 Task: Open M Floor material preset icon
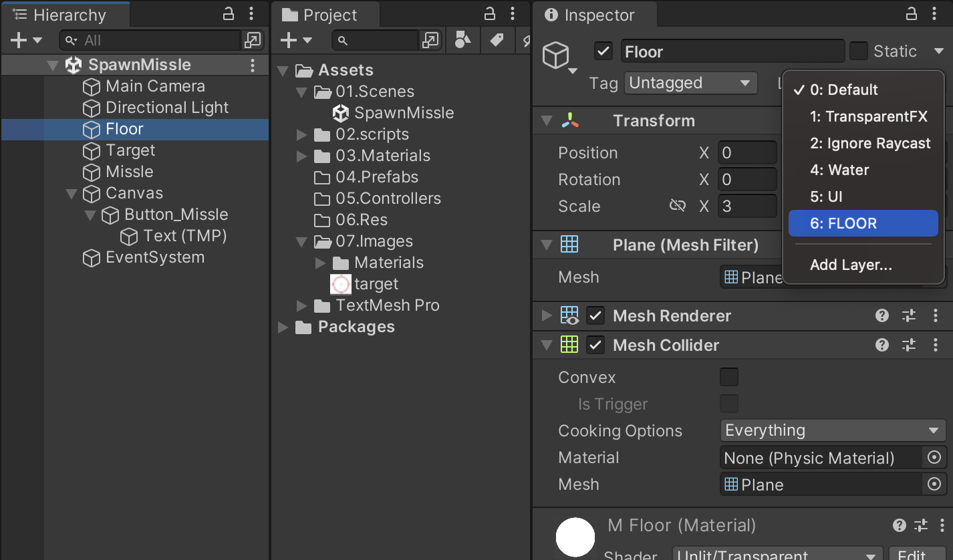coord(921,525)
